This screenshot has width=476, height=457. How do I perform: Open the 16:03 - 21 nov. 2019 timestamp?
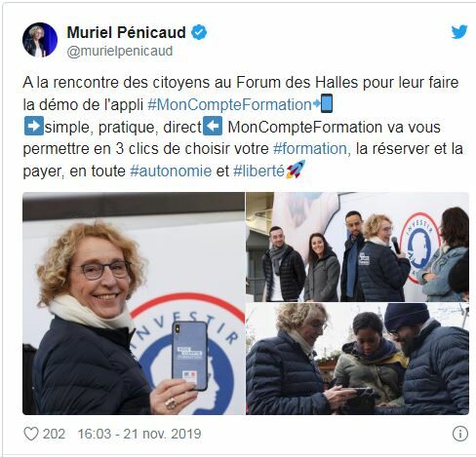click(139, 434)
